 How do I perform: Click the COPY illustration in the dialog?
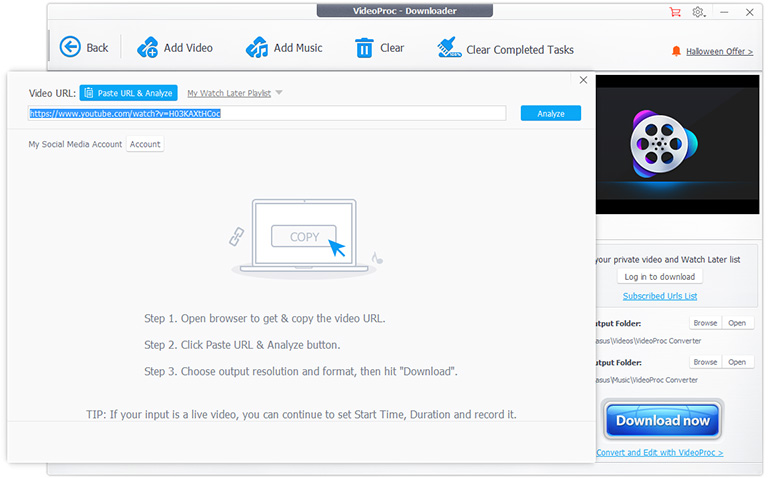[x=304, y=237]
